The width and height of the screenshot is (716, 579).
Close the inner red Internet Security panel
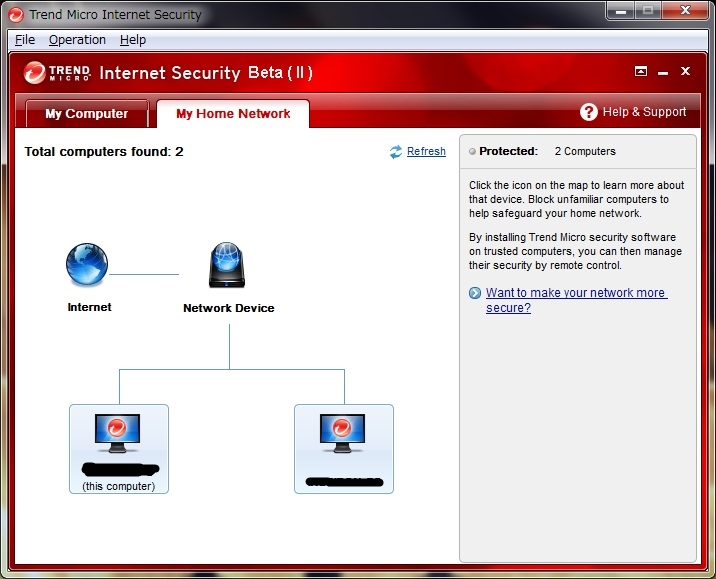[x=685, y=71]
